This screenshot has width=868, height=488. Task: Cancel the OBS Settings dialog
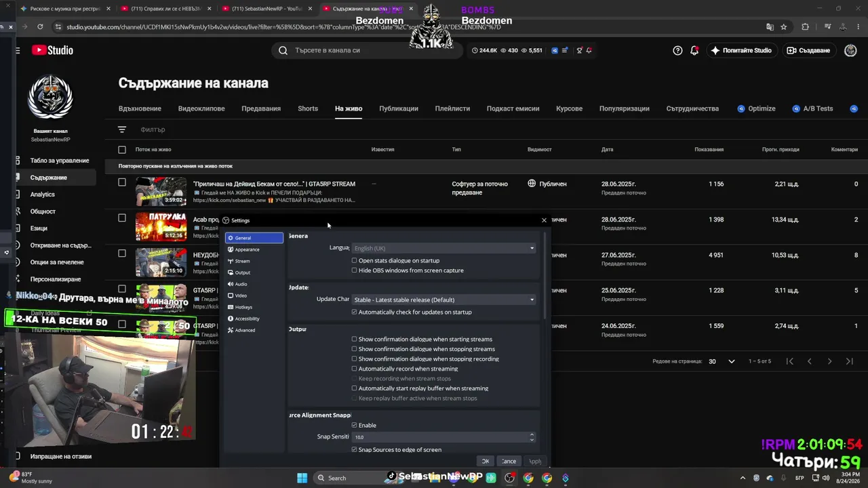pos(509,461)
